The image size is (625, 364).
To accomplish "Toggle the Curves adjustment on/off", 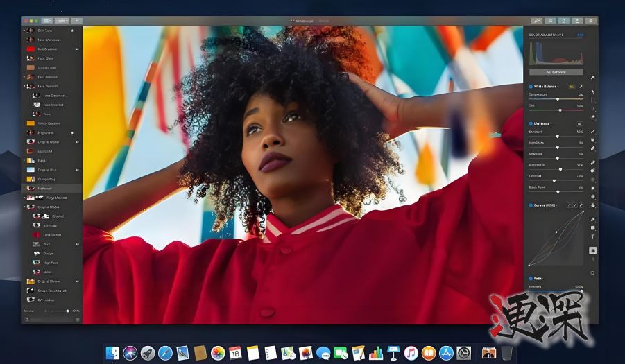I will 531,205.
